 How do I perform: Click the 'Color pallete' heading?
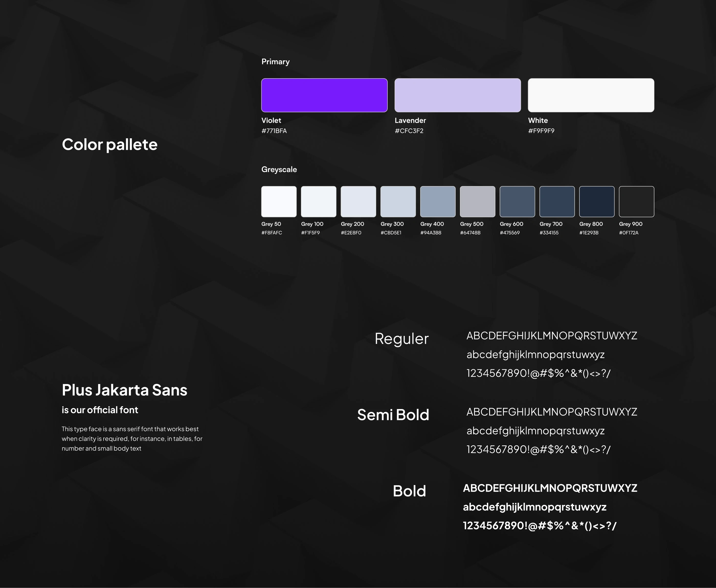point(110,145)
